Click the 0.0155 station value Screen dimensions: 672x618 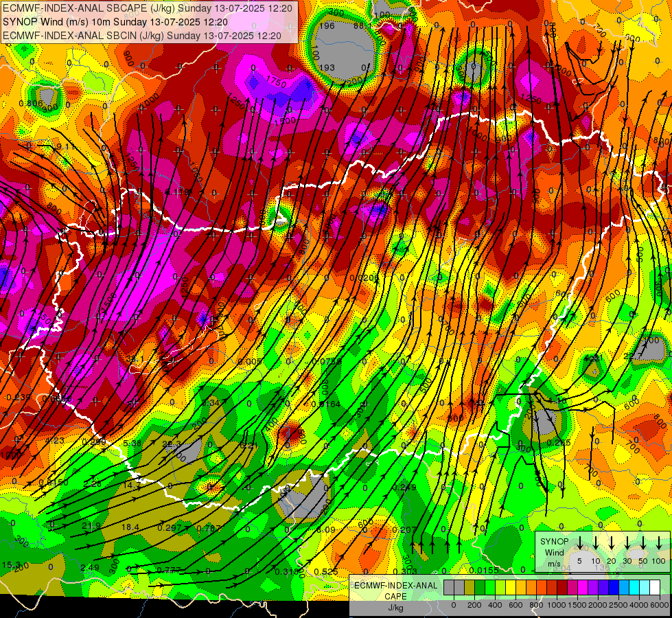pyautogui.click(x=484, y=570)
